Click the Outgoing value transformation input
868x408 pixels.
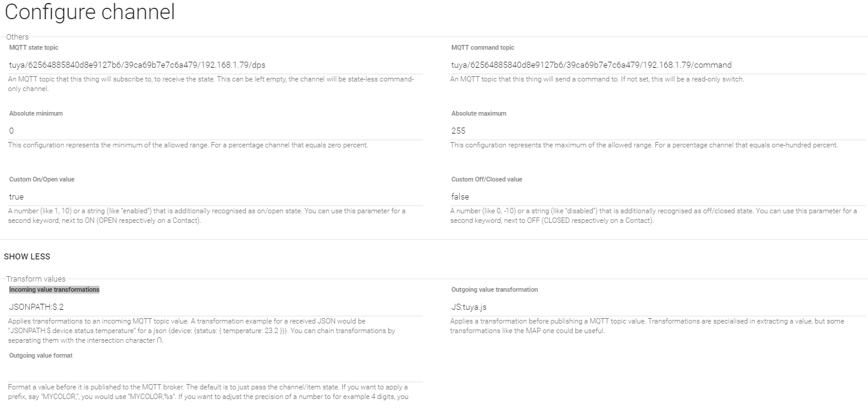coord(658,307)
